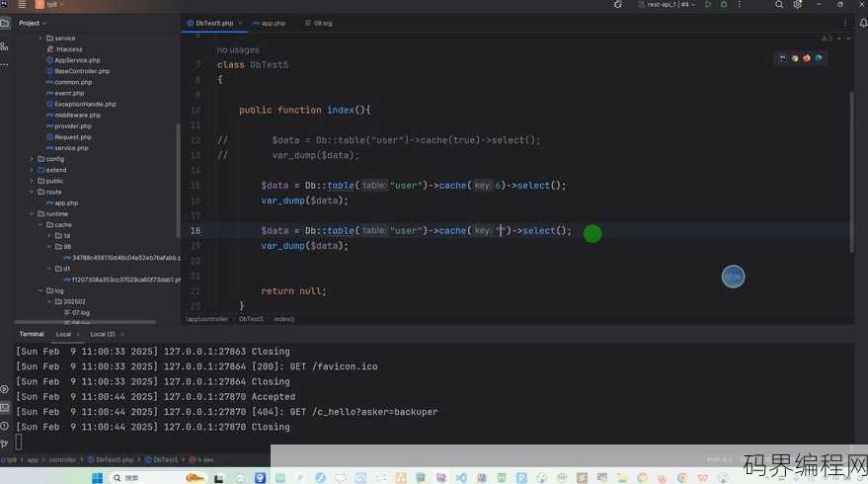Place cursor on line 22 return null

click(x=293, y=291)
